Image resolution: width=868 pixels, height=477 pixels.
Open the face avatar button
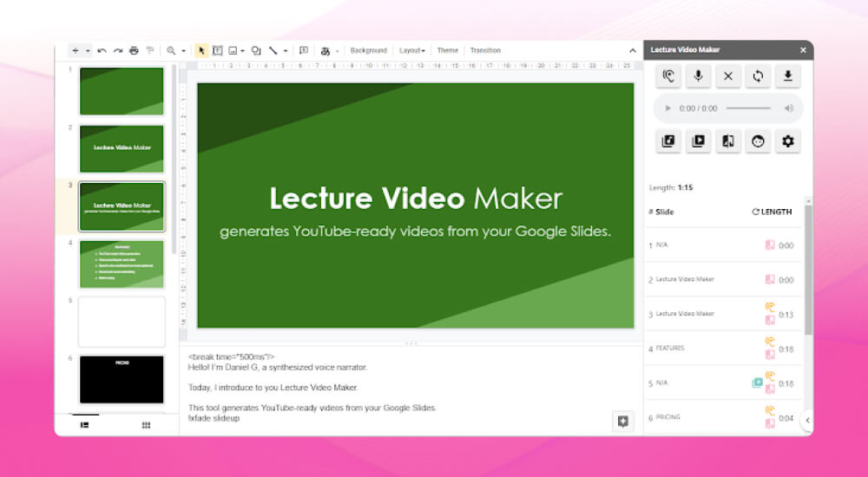(758, 141)
